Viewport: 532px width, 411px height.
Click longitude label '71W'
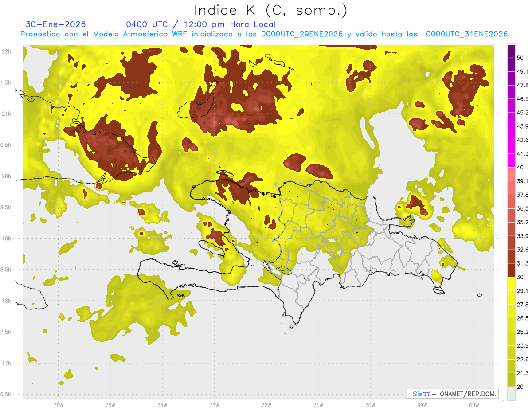(318, 405)
